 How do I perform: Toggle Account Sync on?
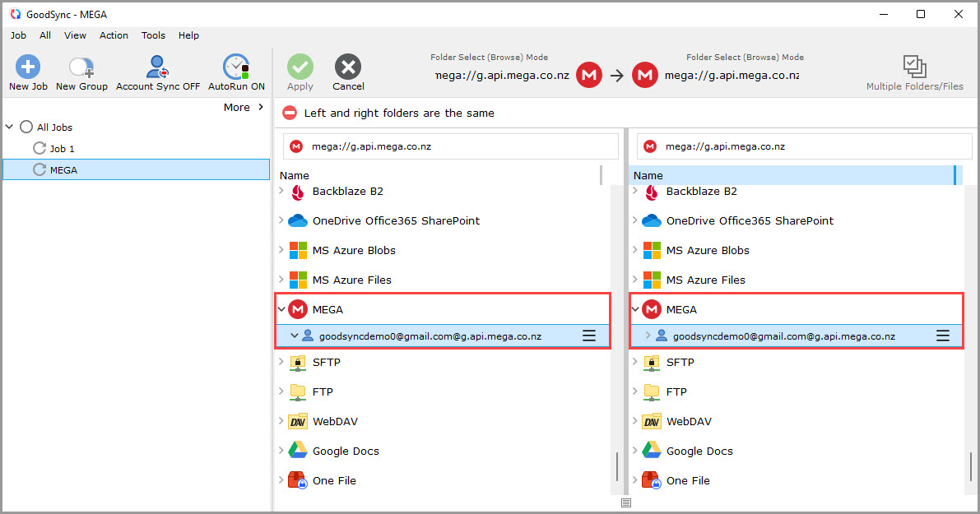[156, 67]
